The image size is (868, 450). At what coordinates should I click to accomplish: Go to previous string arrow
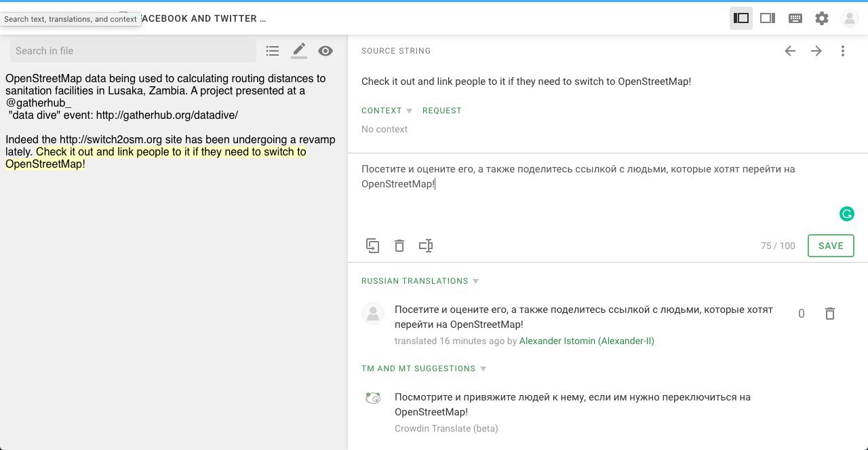tap(790, 51)
